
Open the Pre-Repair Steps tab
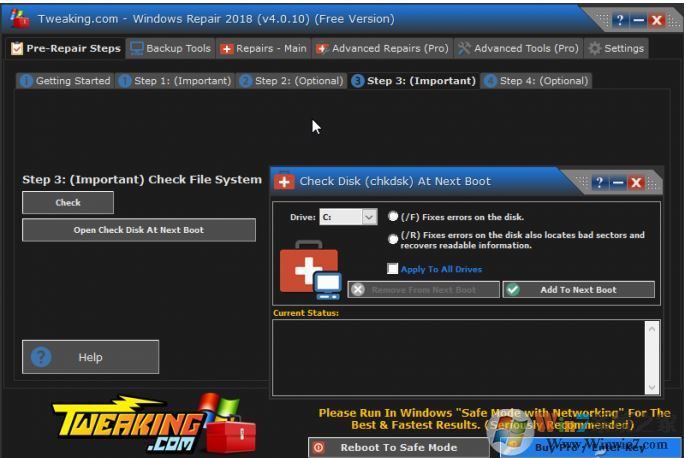pos(66,48)
